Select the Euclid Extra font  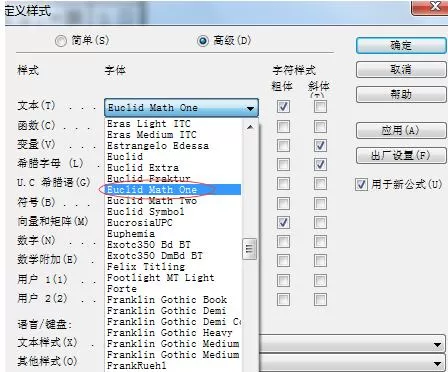click(x=173, y=168)
